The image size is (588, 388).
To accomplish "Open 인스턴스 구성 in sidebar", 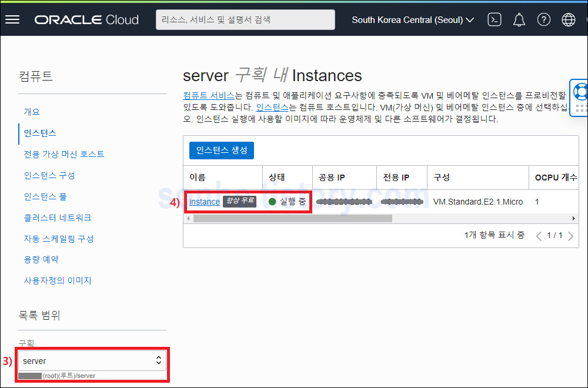I will click(49, 175).
